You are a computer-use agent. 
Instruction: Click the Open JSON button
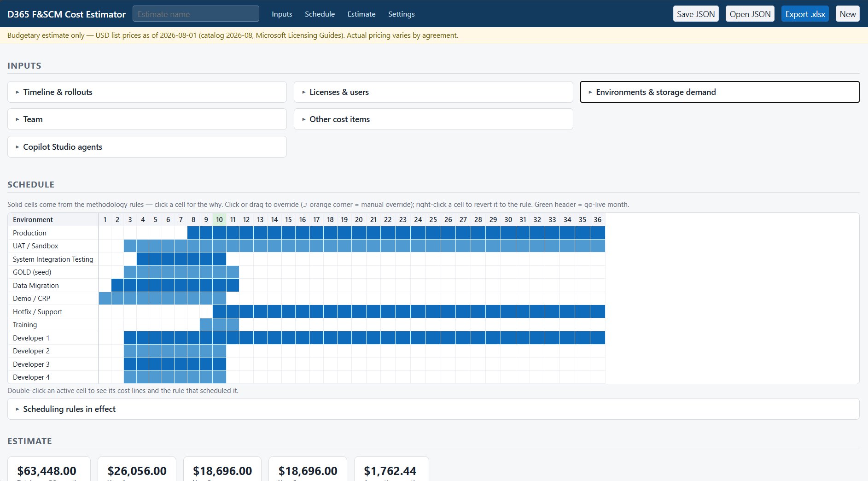coord(750,14)
